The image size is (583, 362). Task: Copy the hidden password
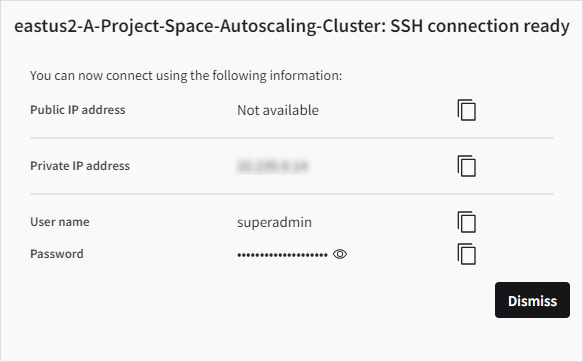467,254
